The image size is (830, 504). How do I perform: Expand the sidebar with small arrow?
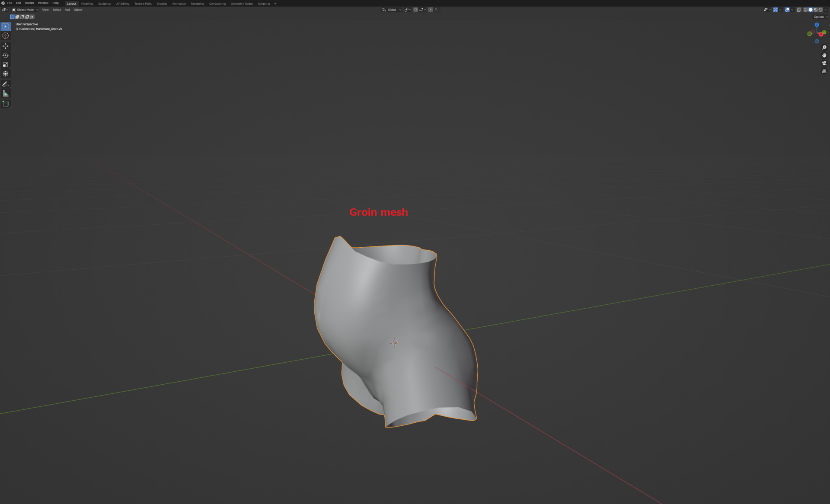coord(829,26)
